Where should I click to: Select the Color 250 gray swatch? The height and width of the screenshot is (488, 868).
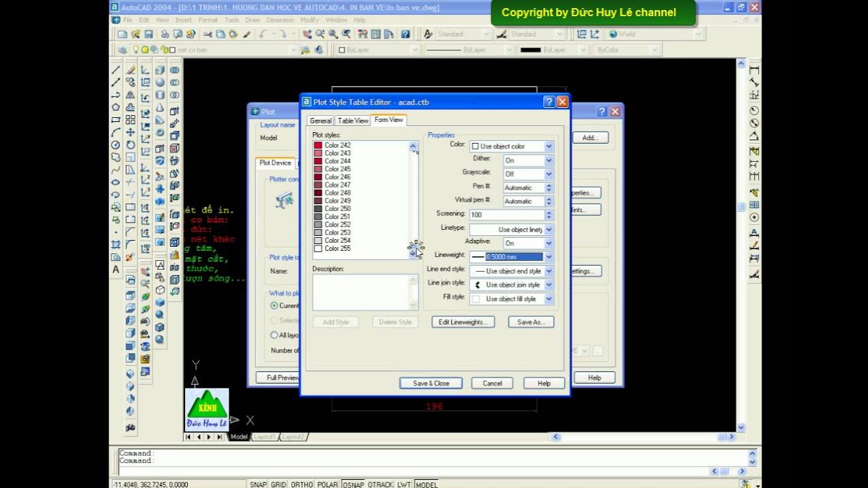[x=318, y=209]
